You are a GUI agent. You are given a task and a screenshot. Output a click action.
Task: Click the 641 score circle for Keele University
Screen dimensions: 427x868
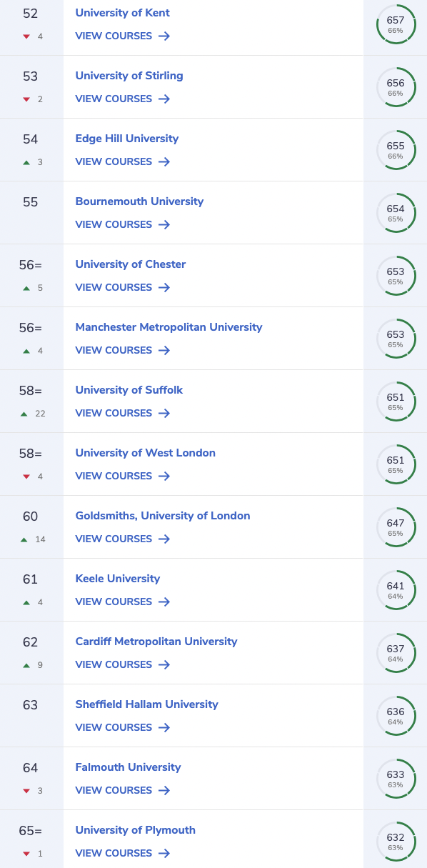396,590
